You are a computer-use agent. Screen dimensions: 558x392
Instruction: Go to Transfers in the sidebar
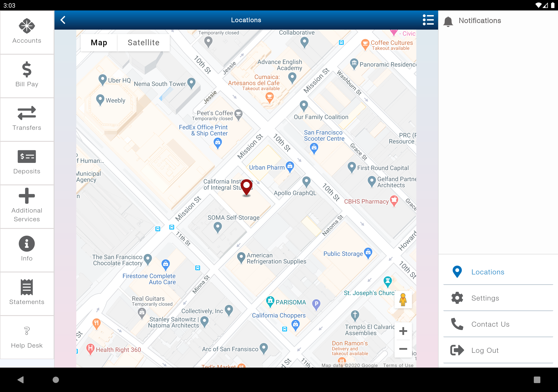(27, 120)
